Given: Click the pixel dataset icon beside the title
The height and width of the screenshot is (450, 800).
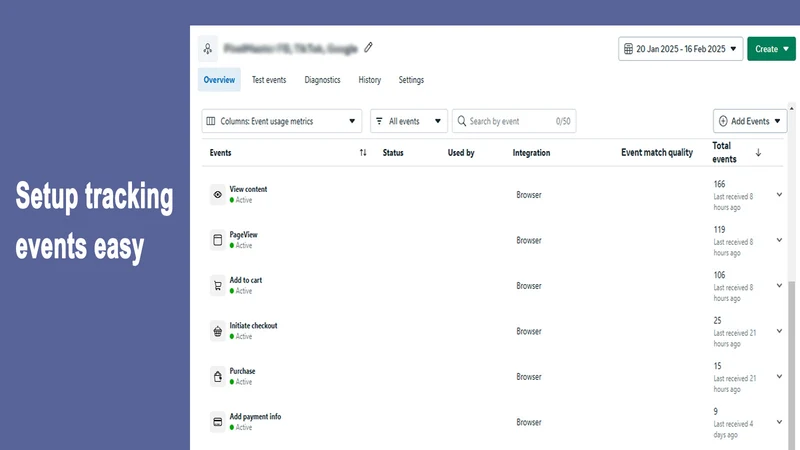Looking at the screenshot, I should 208,49.
